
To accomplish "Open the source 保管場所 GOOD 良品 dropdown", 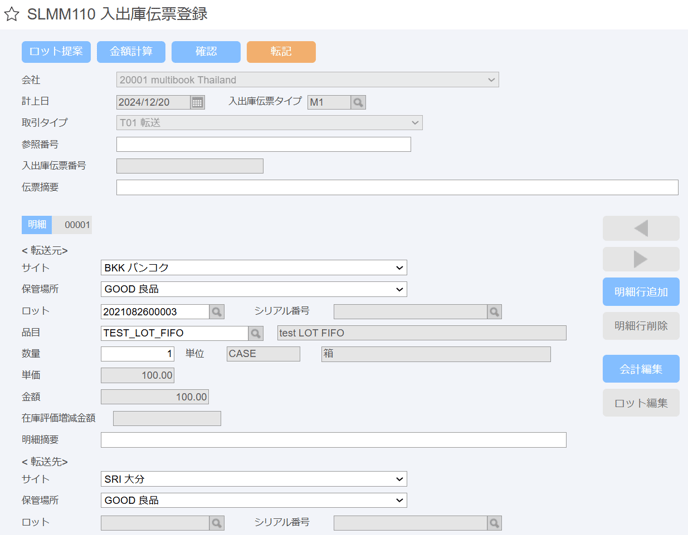I will [x=254, y=289].
